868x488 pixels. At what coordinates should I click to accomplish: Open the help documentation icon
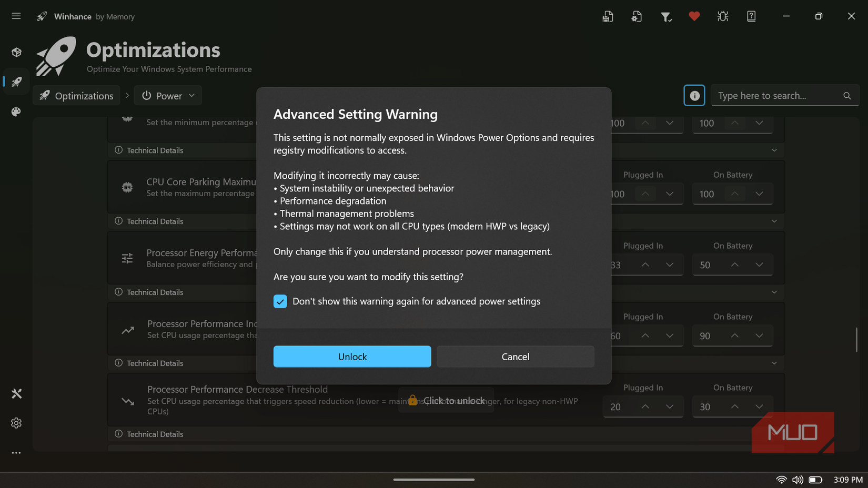[751, 16]
